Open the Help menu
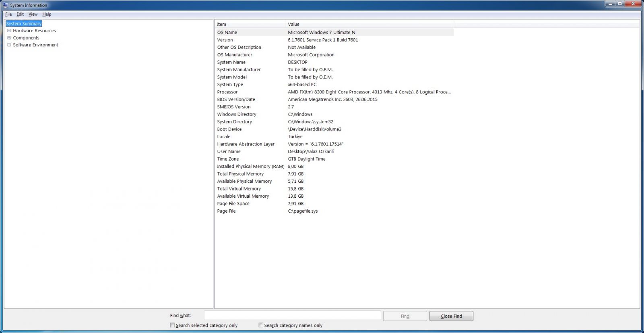This screenshot has width=644, height=333. point(47,14)
